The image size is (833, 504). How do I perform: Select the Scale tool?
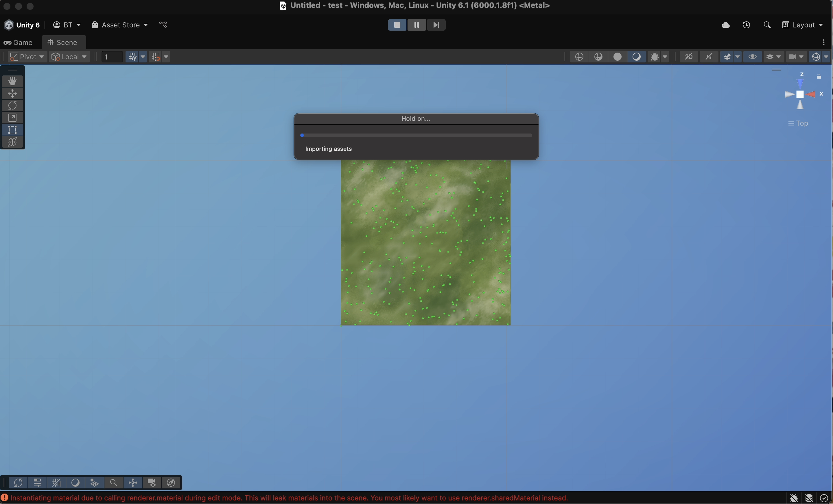tap(12, 118)
